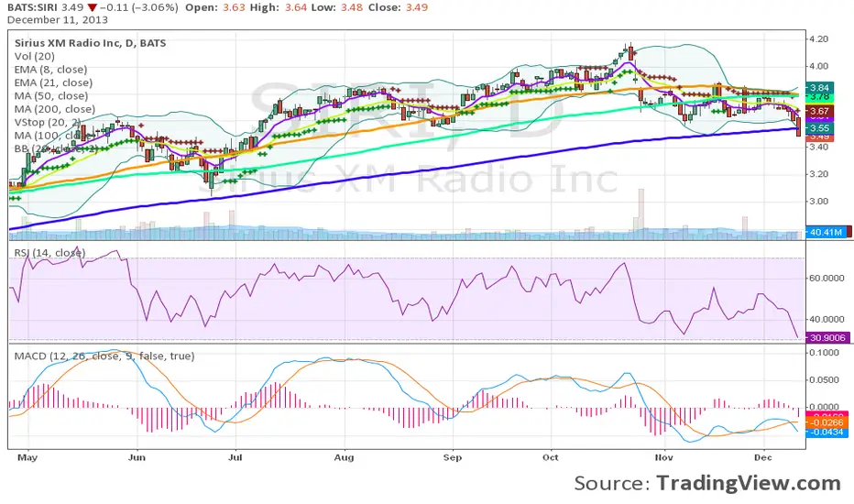Click the 60.0000 RSI axis tick
This screenshot has width=854, height=504.
[827, 278]
